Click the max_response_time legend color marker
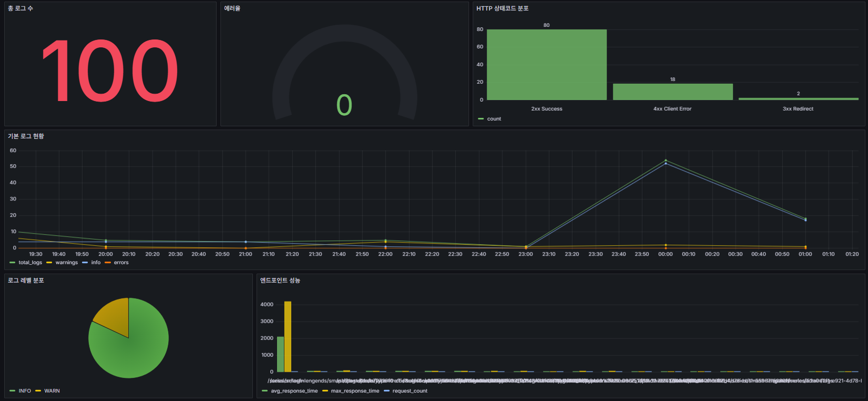 tap(325, 391)
